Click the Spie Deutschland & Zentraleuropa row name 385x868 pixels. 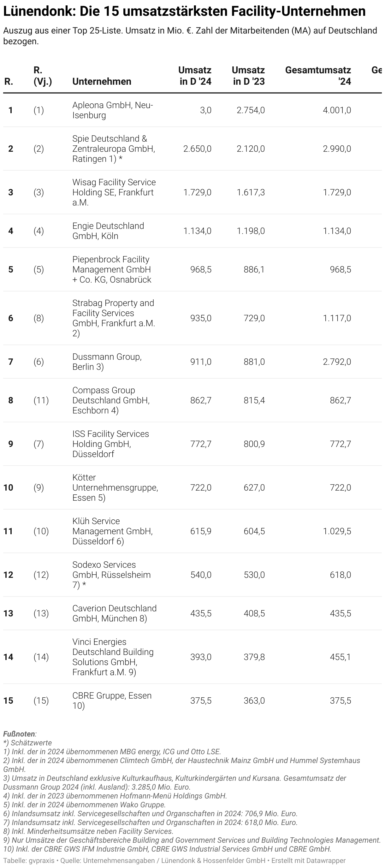click(x=113, y=149)
